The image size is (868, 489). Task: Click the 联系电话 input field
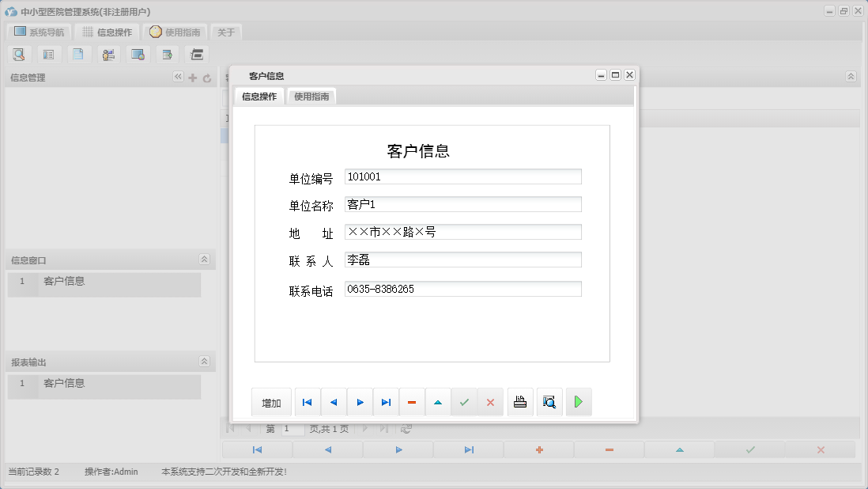point(462,289)
